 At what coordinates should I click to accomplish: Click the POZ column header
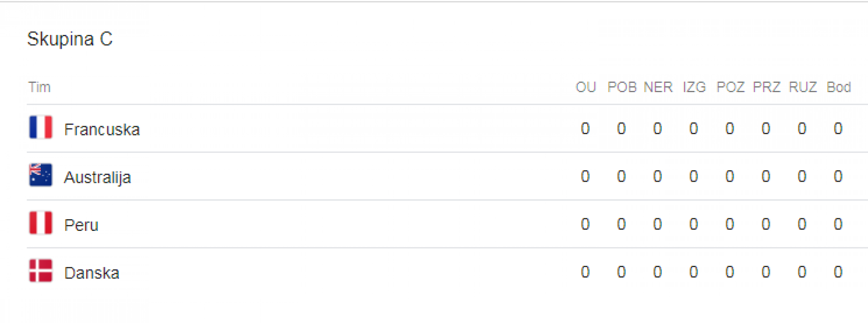click(731, 87)
